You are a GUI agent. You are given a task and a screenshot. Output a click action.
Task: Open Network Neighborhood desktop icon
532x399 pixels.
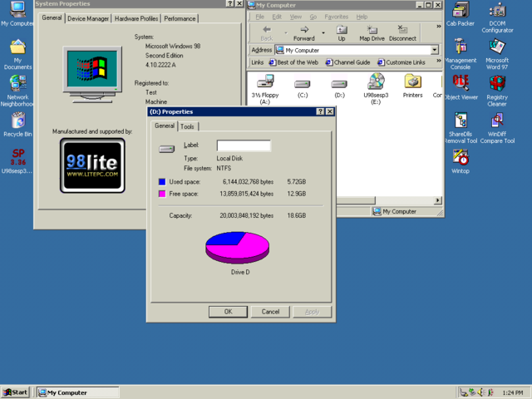(17, 91)
